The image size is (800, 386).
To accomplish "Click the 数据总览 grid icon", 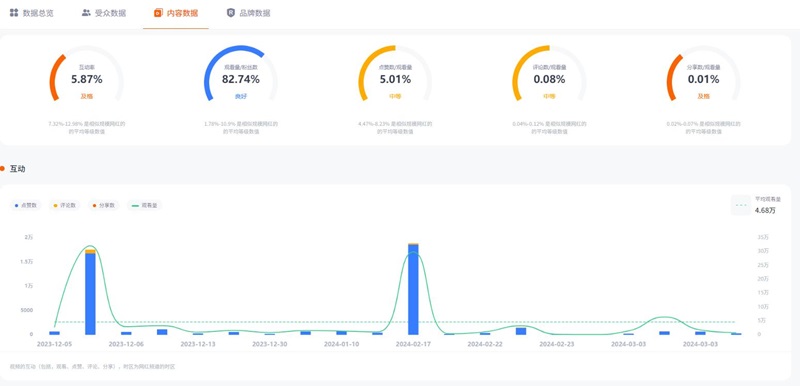I will tap(14, 13).
